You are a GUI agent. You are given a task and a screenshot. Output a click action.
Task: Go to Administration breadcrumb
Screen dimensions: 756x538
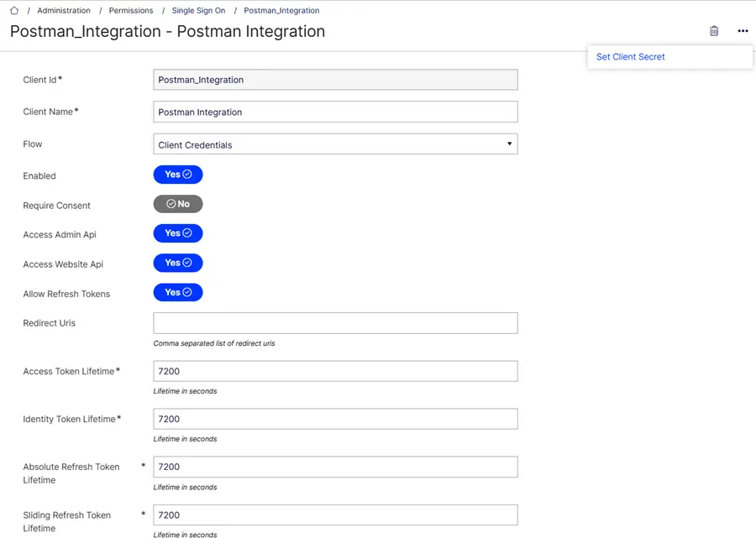pyautogui.click(x=64, y=11)
